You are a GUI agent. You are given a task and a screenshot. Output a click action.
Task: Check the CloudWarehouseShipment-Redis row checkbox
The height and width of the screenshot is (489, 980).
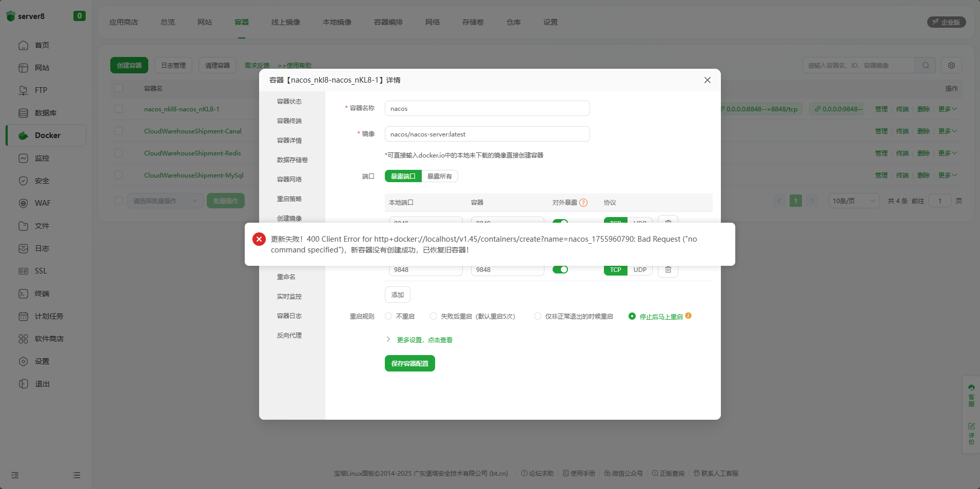pyautogui.click(x=119, y=153)
